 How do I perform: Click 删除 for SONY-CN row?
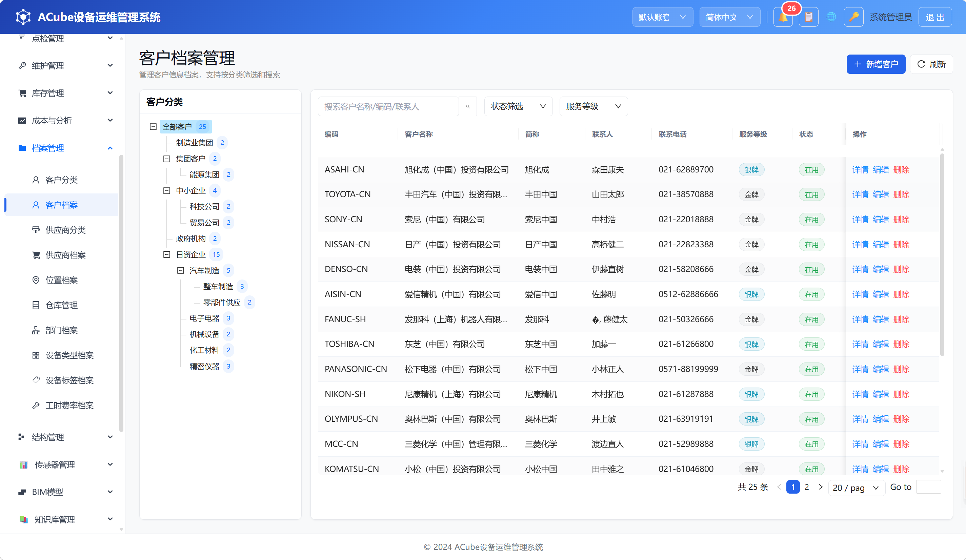coord(901,220)
